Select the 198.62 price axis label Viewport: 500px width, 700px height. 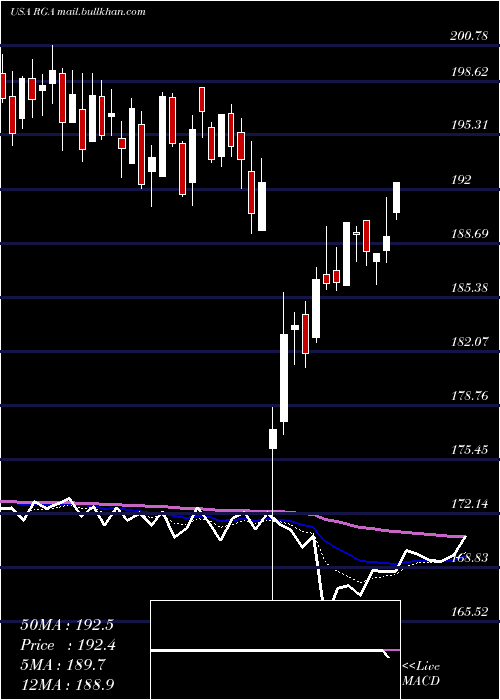point(469,72)
